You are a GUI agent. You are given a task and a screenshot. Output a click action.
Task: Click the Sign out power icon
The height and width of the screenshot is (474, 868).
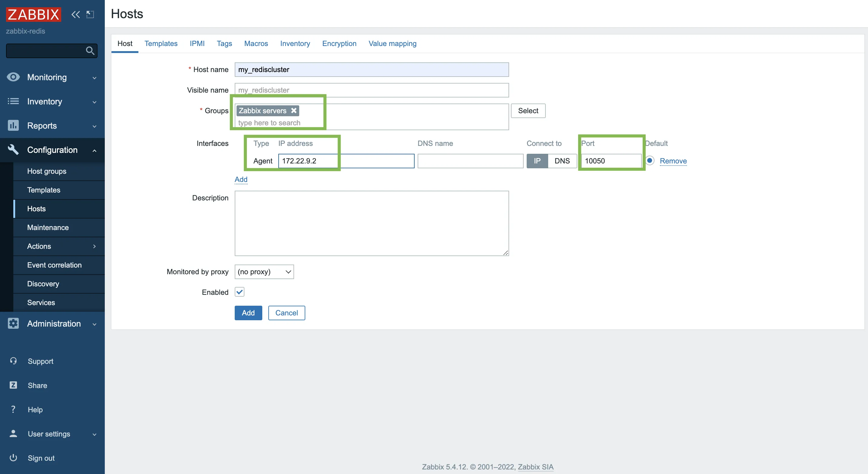coord(13,458)
